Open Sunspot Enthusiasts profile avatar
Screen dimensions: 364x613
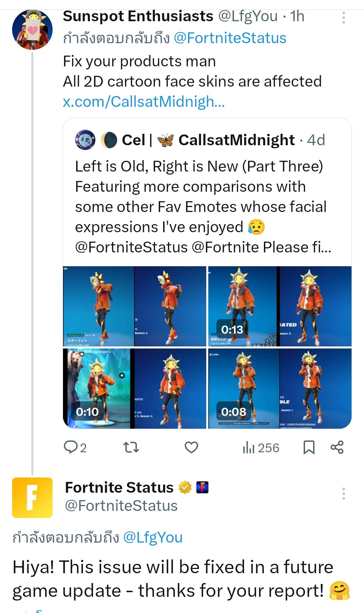(x=32, y=30)
